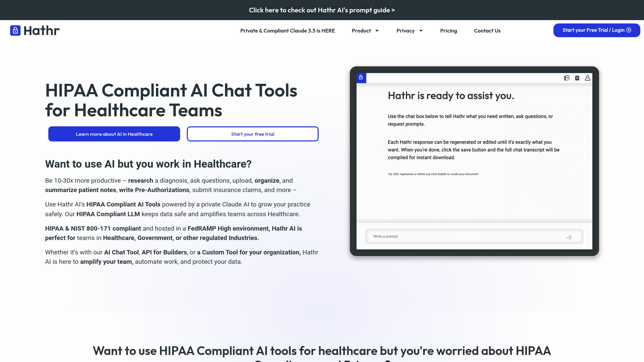Click the Start your free trial link

pyautogui.click(x=253, y=134)
